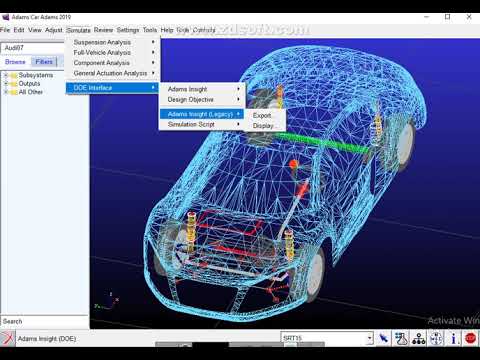480x360 pixels.
Task: Expand the All Other tree node
Action: click(6, 92)
